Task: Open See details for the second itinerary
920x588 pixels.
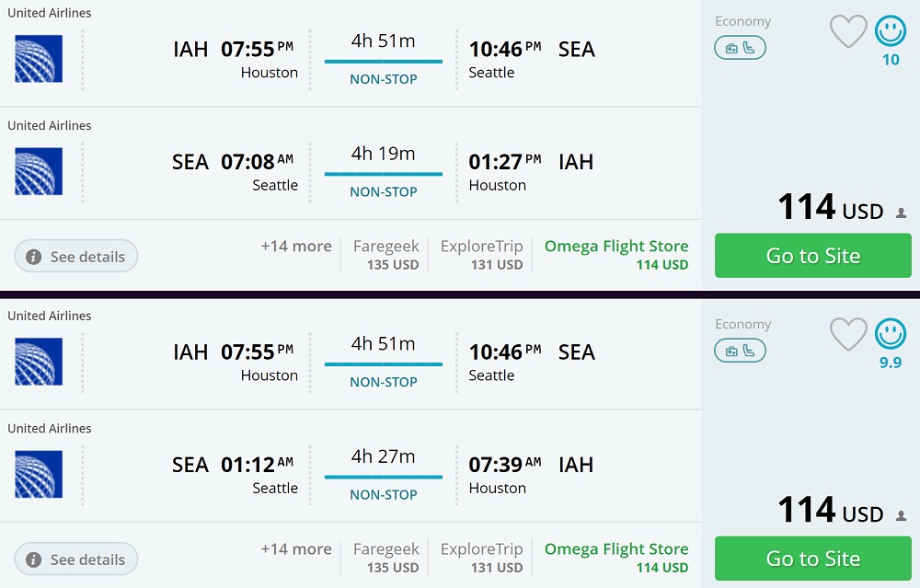Action: (76, 559)
